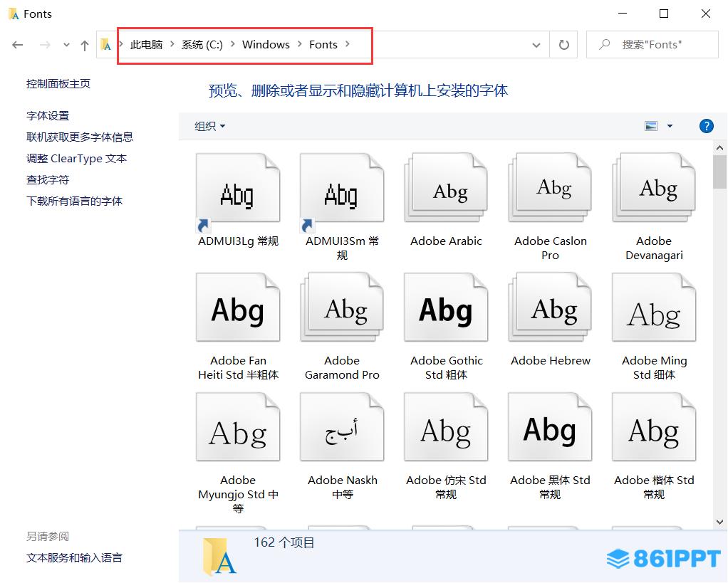Open 调整 ClearType 文本 link
The width and height of the screenshot is (728, 583).
pos(77,159)
